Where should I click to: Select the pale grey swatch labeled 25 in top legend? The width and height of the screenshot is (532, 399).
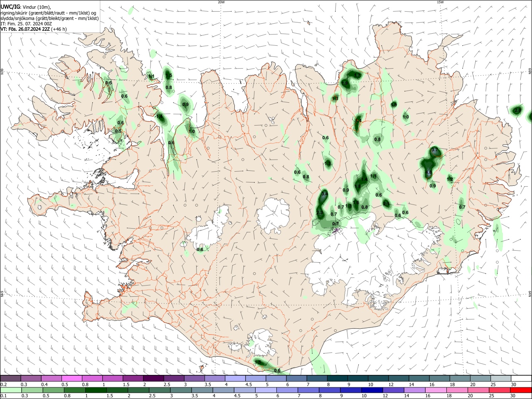(x=500, y=379)
